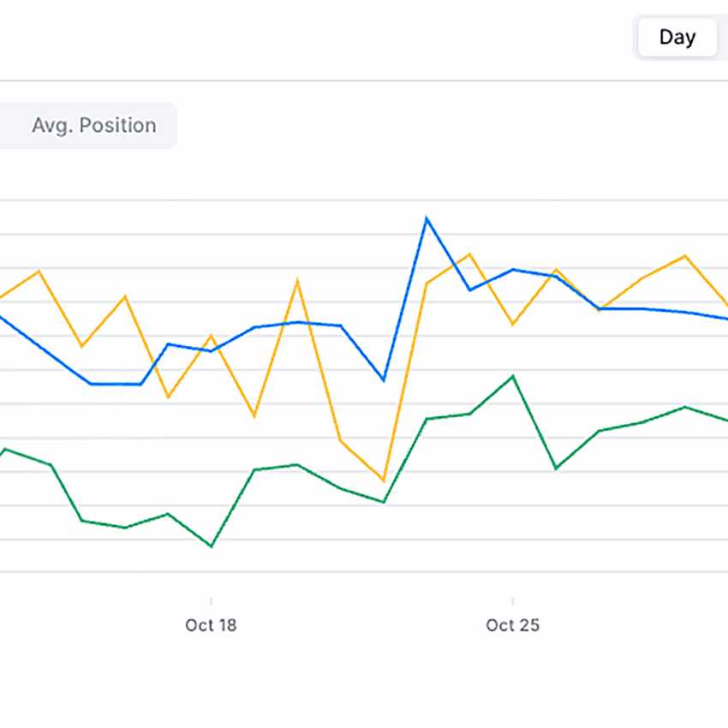Viewport: 728px width, 728px height.
Task: Toggle the Avg. Position metric
Action: pyautogui.click(x=93, y=126)
